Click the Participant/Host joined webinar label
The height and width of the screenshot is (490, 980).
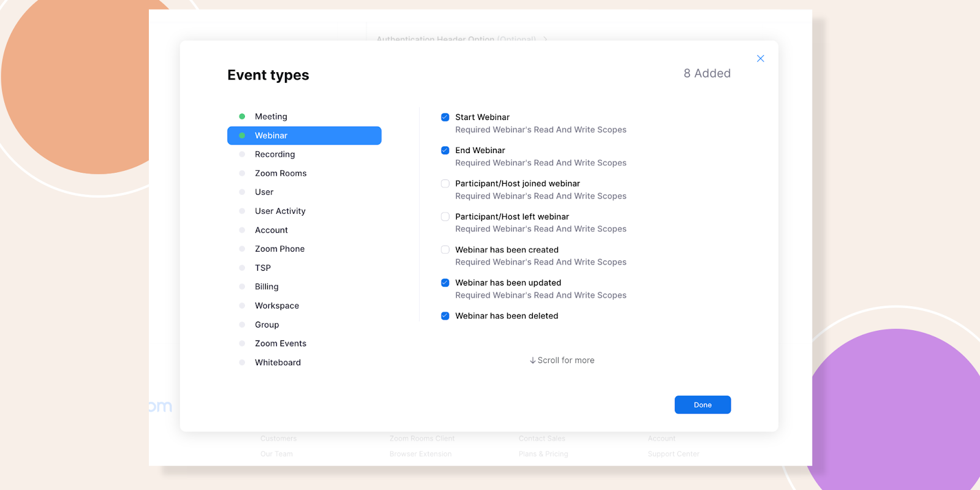518,184
